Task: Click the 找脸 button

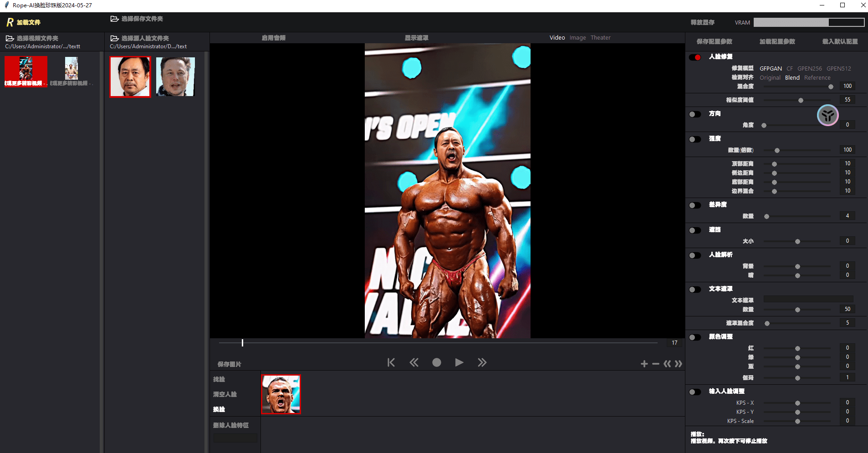Action: [219, 379]
